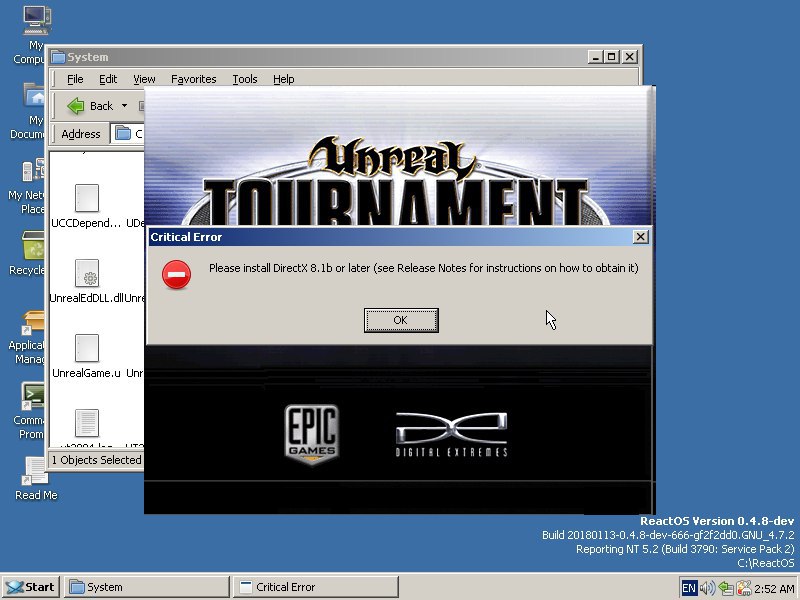Open My Computer desktop icon
800x600 pixels.
(x=36, y=20)
